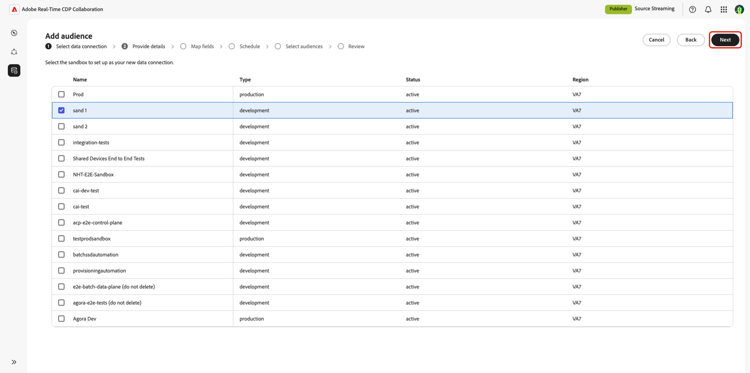Open the notifications bell
The width and height of the screenshot is (750, 373).
coord(708,9)
